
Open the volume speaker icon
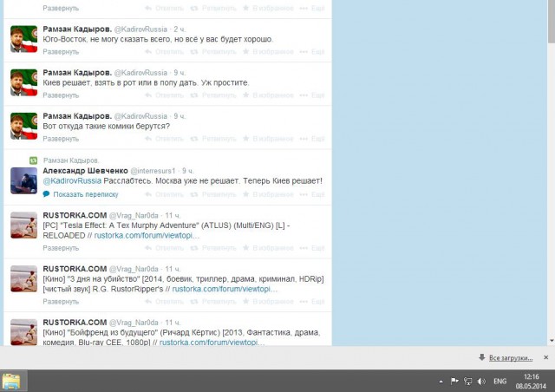(x=481, y=382)
